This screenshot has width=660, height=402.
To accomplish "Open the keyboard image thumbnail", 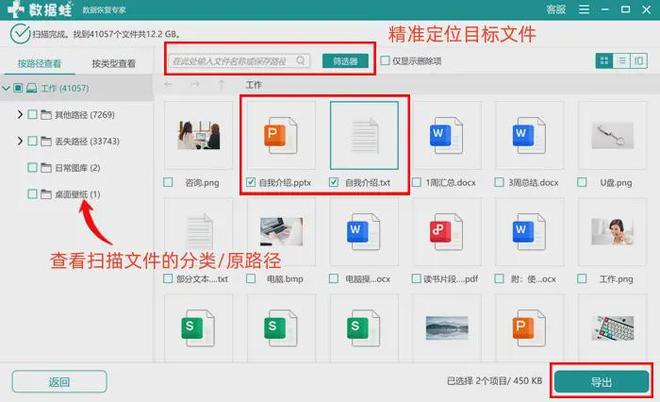I will 612,328.
